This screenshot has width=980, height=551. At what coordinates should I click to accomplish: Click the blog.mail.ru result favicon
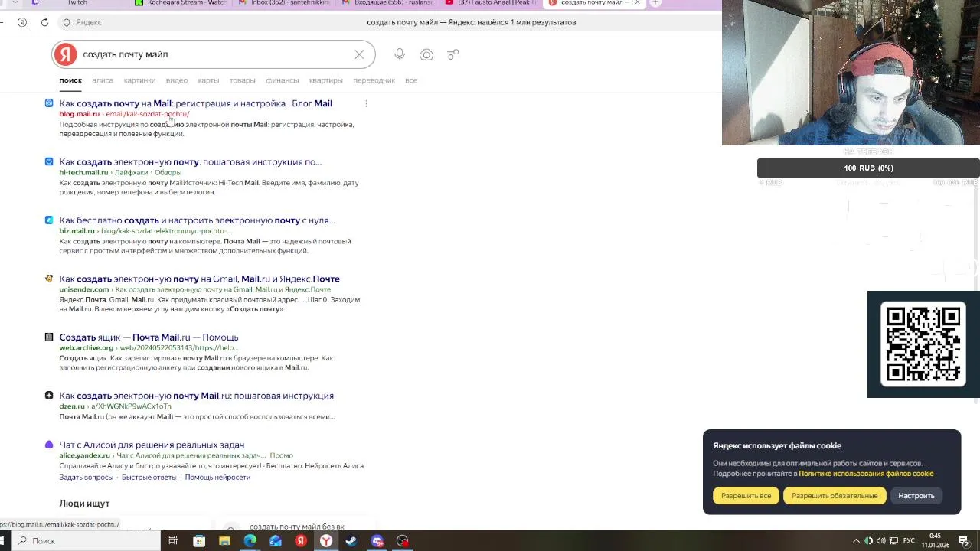click(49, 103)
